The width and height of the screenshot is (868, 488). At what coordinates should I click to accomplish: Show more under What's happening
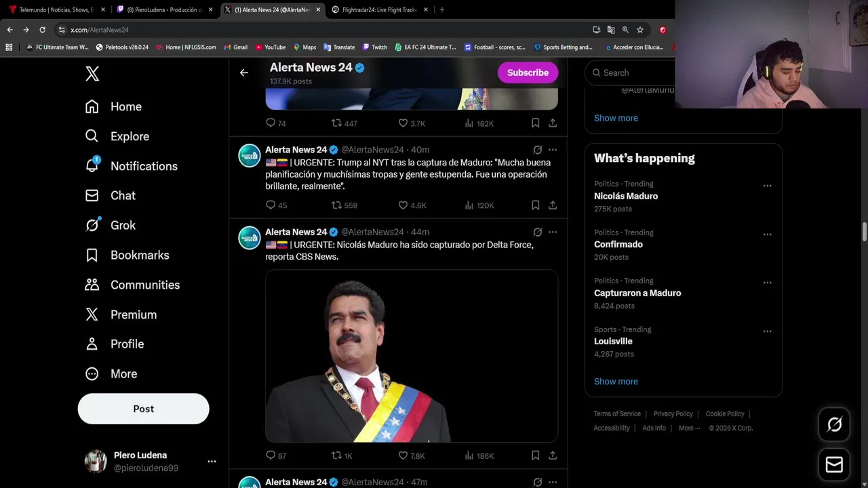coord(616,382)
